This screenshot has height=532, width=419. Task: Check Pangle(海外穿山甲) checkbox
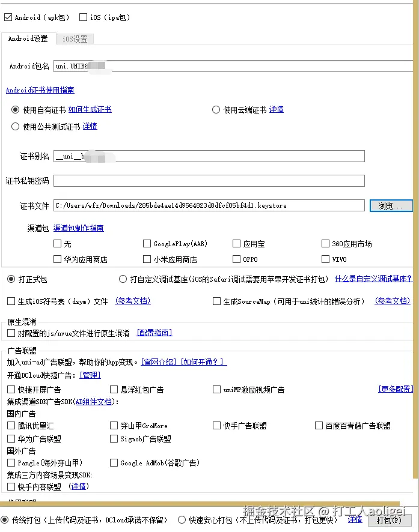11,463
